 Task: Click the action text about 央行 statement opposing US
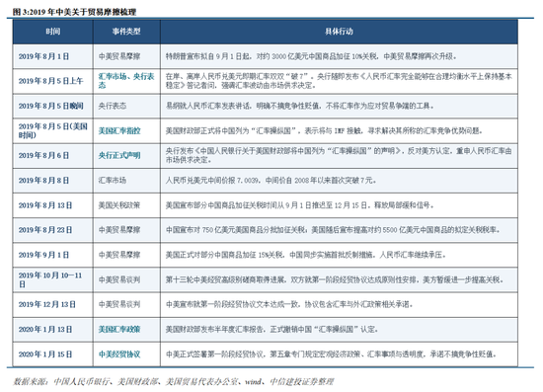(339, 155)
